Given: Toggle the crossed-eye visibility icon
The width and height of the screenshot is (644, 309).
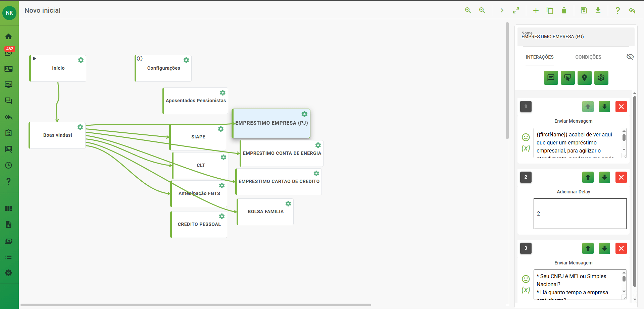Looking at the screenshot, I should (x=630, y=57).
